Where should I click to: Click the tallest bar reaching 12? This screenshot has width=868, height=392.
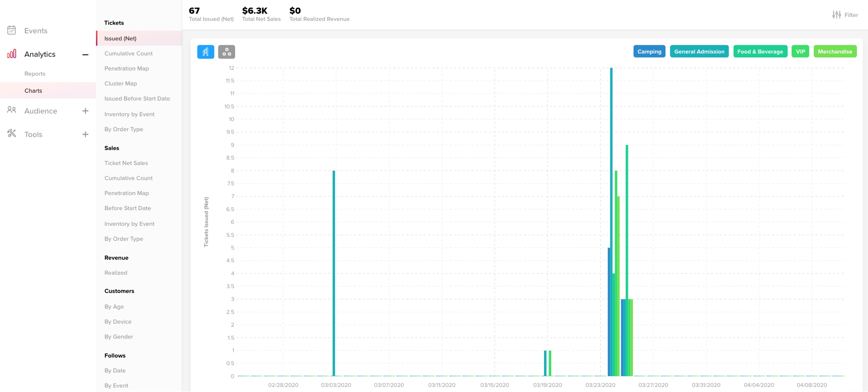tap(611, 222)
